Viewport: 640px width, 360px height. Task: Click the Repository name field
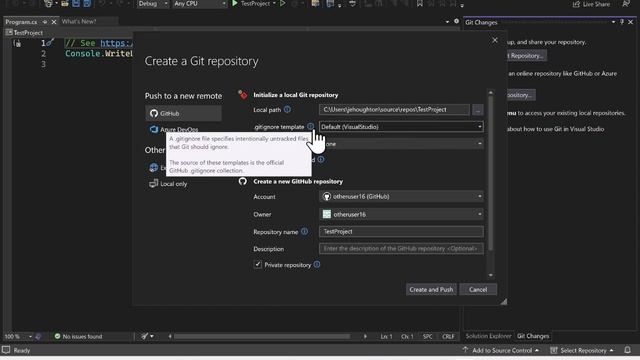click(x=401, y=231)
